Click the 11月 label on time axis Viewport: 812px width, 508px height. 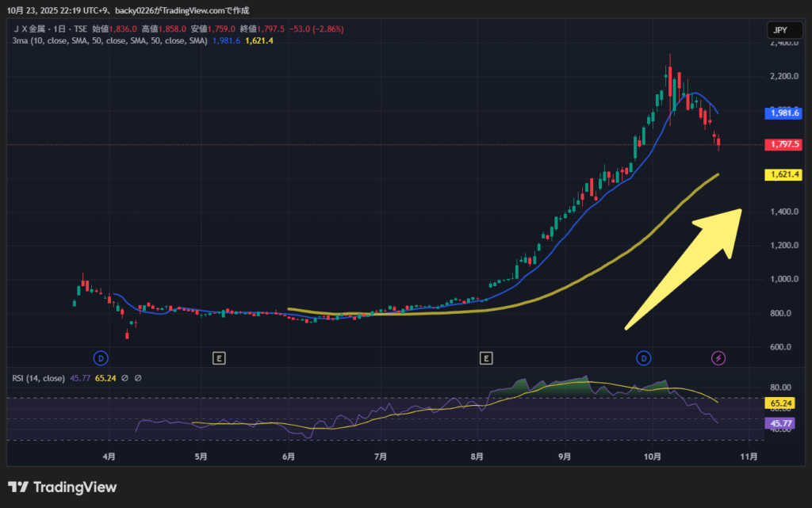(x=747, y=456)
